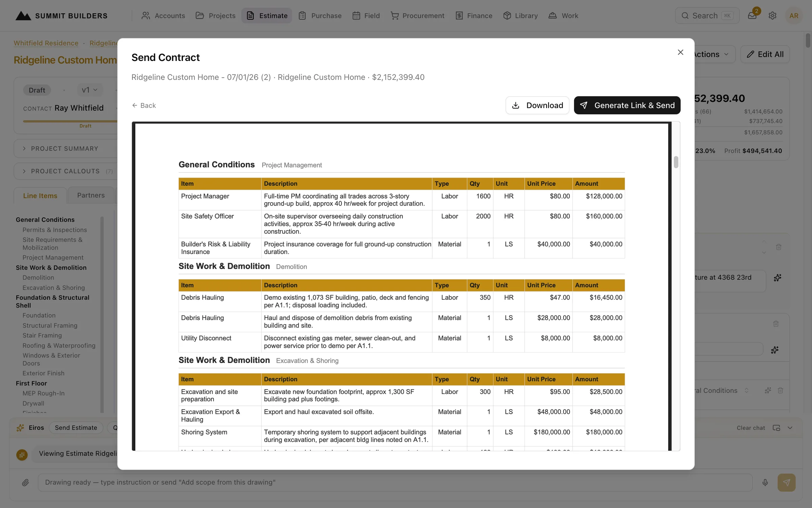Open the General Conditions section dropdown
Image resolution: width=812 pixels, height=508 pixels.
pyautogui.click(x=721, y=390)
